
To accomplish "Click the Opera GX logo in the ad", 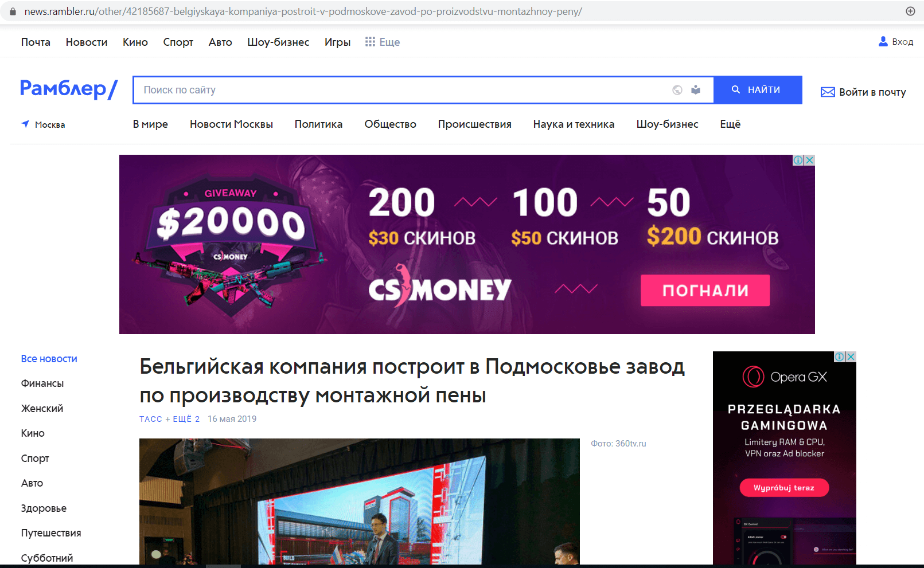I will [x=785, y=377].
